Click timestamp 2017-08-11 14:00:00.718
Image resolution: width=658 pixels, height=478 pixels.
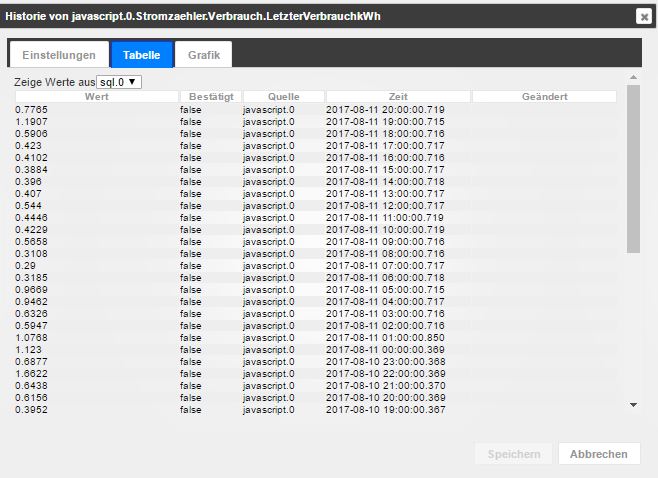[385, 182]
